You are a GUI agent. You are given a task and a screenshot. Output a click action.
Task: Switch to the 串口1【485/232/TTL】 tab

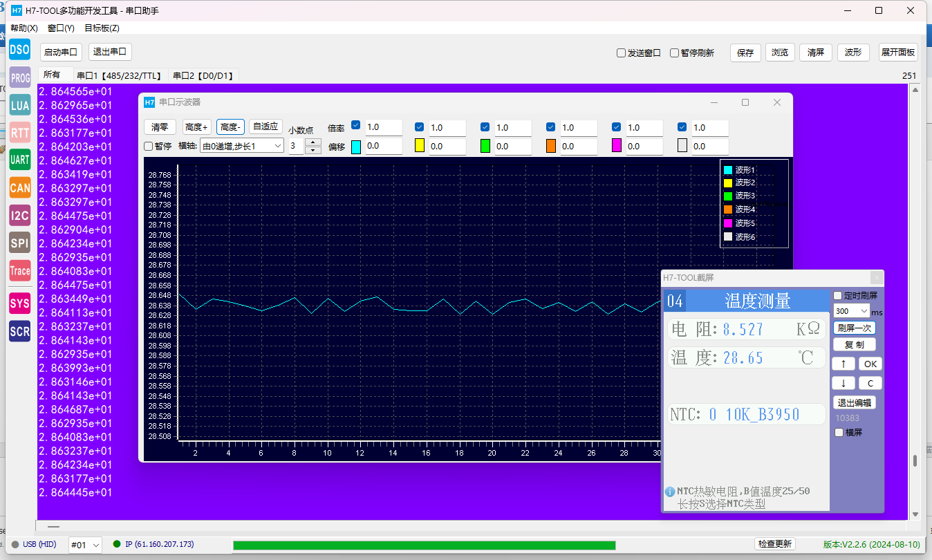pos(120,76)
